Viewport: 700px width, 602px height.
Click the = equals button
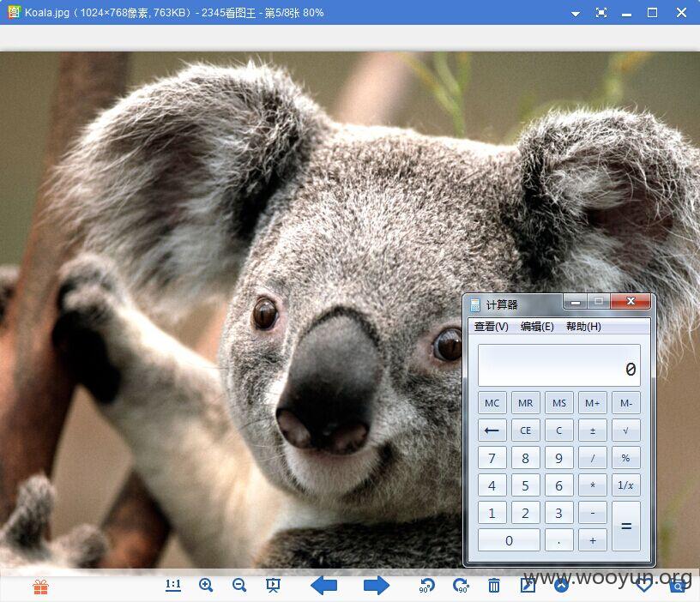coord(626,527)
